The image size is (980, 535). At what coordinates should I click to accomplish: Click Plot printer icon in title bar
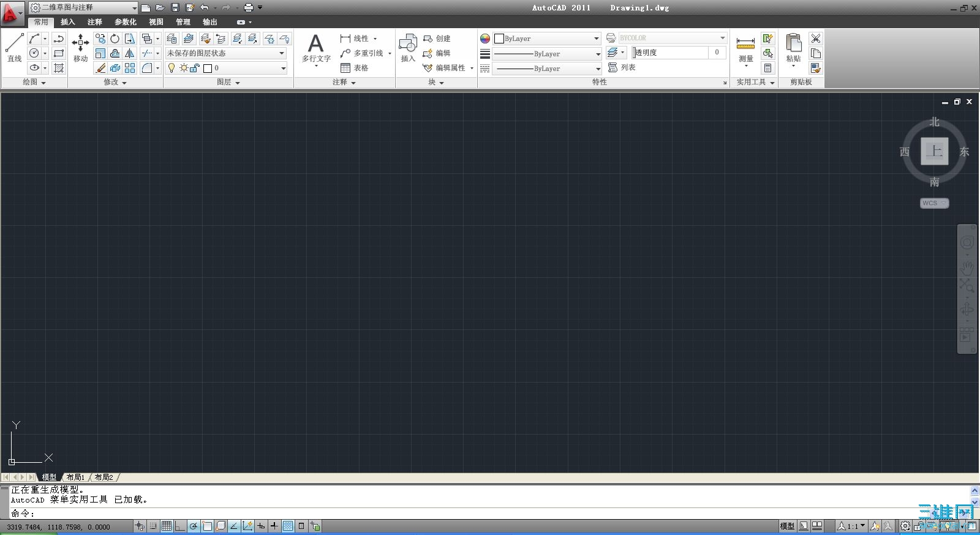(248, 7)
